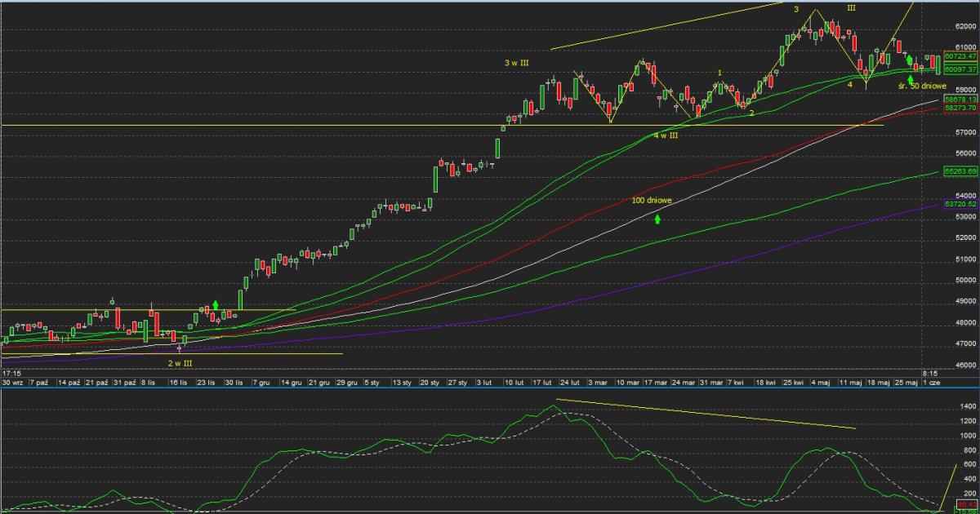Click the '10 lut' date on time axis

(514, 382)
